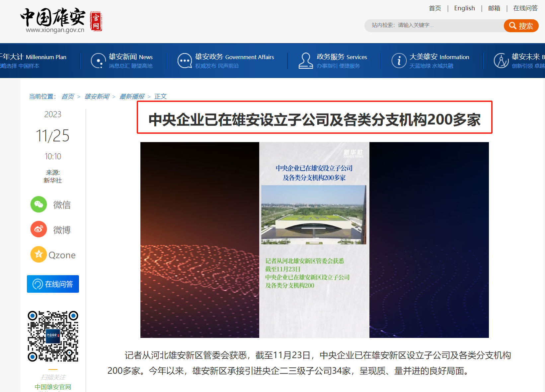Click the 雄安新闻 News compass icon

[98, 61]
